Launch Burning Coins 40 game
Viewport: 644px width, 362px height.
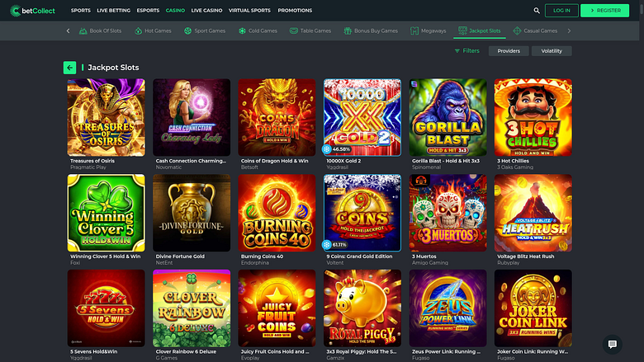click(277, 213)
